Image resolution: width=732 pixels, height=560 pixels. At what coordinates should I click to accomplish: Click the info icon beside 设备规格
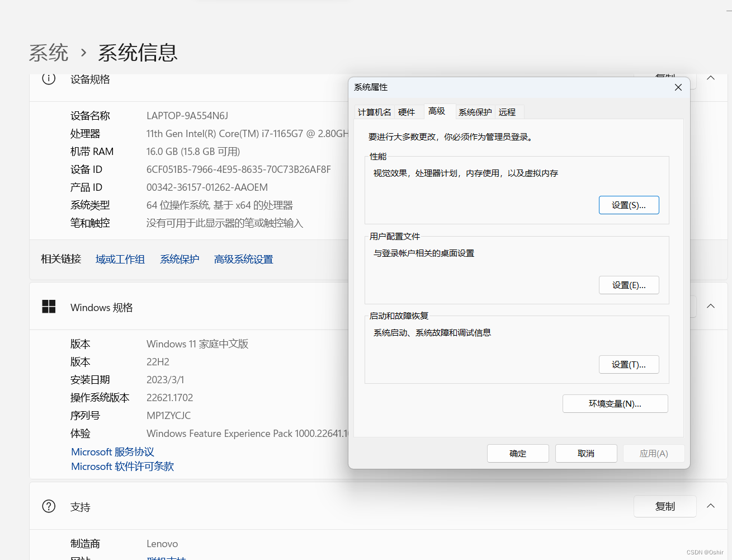(49, 79)
